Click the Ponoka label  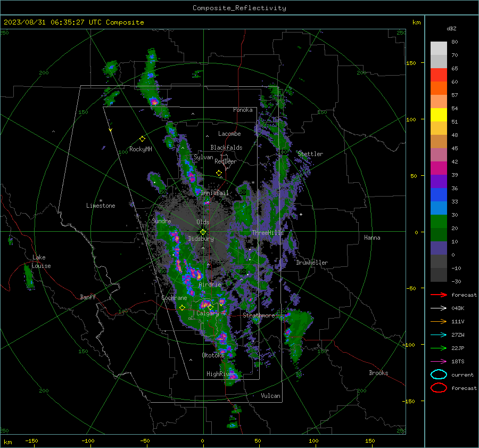pos(243,110)
